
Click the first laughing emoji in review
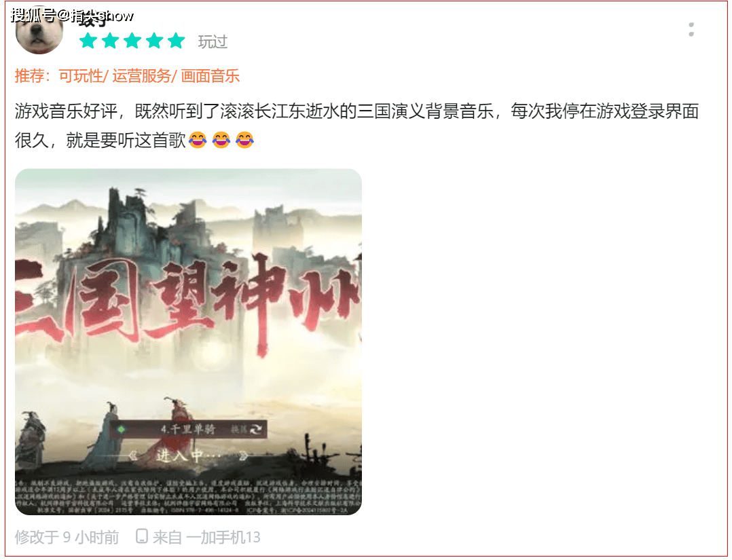tap(198, 140)
